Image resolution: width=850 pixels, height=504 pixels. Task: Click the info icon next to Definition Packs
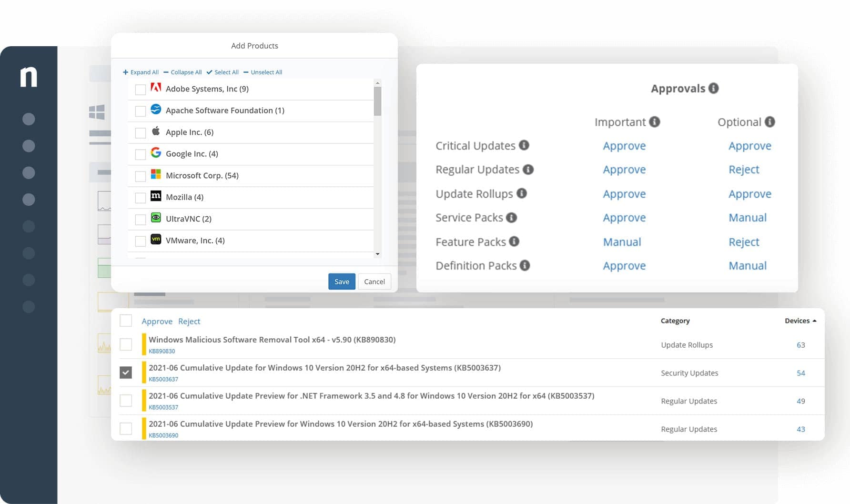[525, 265]
